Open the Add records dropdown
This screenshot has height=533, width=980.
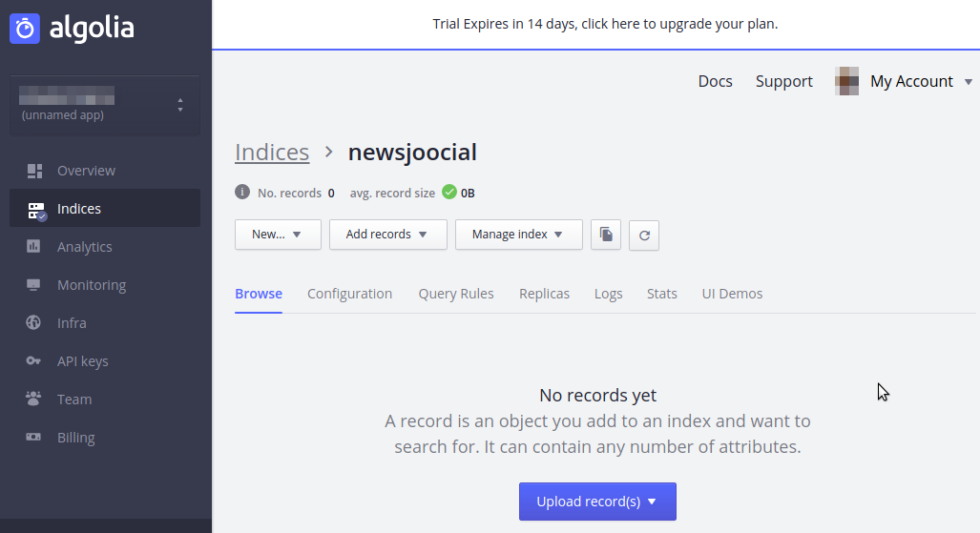click(x=388, y=235)
